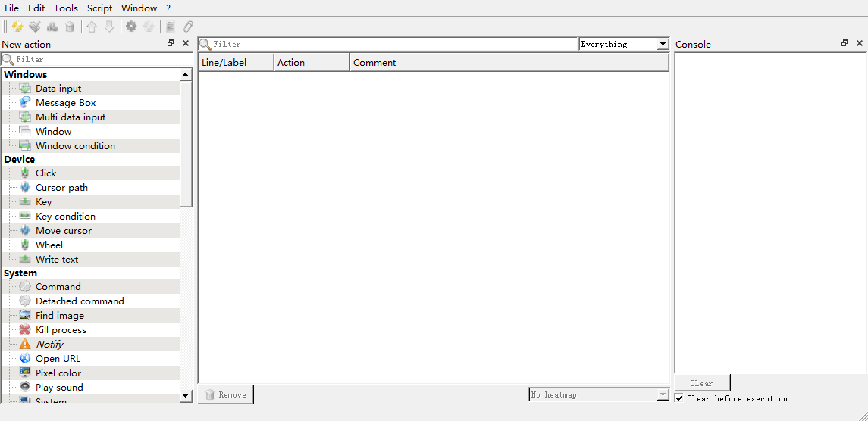868x421 pixels.
Task: Click the dark gear toolbar icon
Action: pos(131,27)
